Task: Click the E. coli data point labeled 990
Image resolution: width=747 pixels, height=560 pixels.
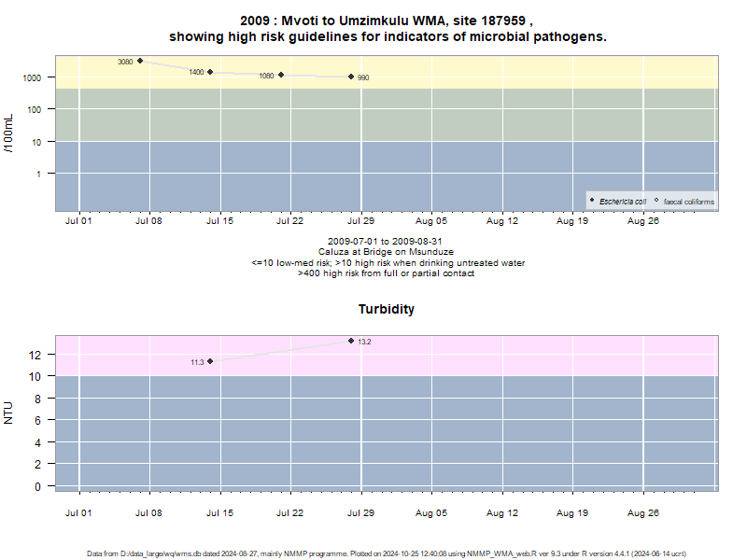Action: (351, 77)
